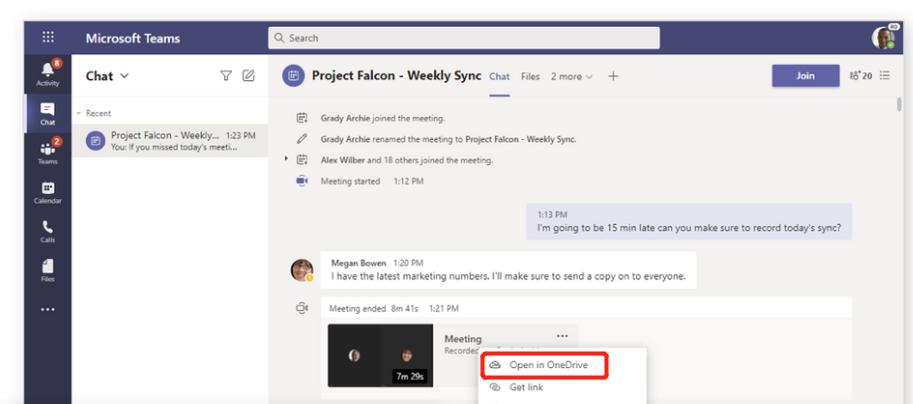Open the Files icon in sidebar
Screen dimensions: 913x404
tap(47, 270)
